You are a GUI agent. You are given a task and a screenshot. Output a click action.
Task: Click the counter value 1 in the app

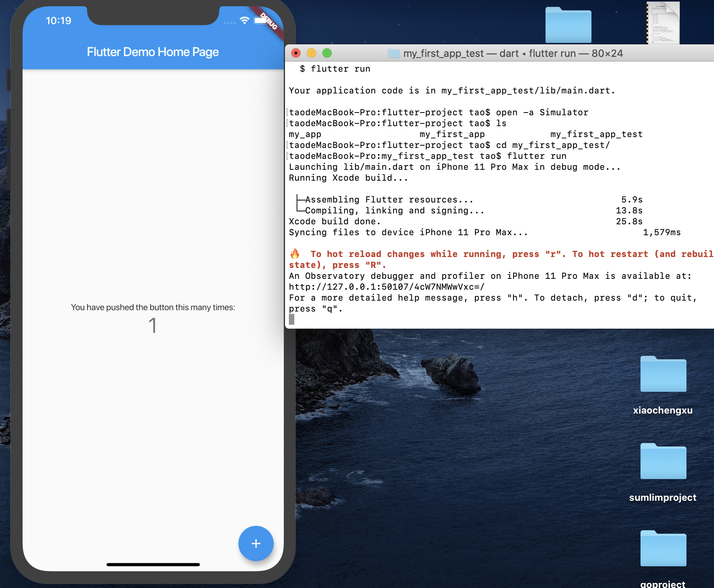(x=153, y=325)
